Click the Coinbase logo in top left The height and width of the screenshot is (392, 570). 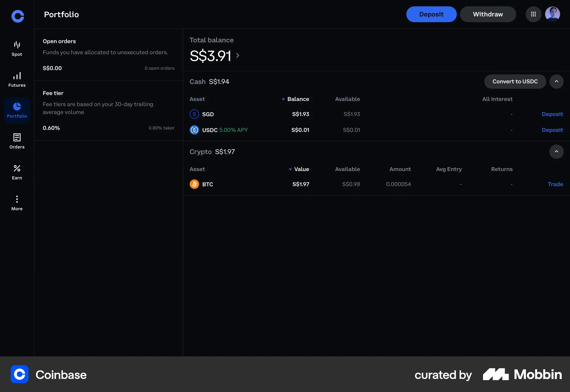[x=18, y=16]
